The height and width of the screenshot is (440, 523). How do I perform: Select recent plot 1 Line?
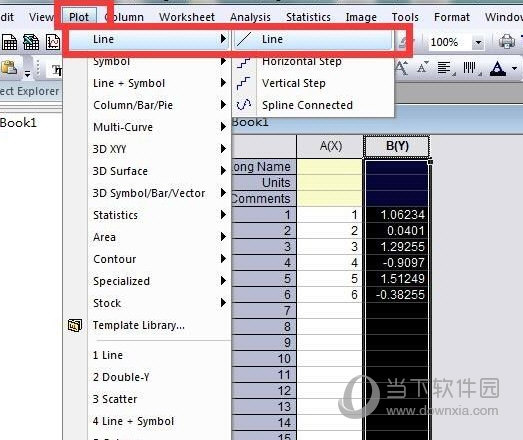pos(147,355)
